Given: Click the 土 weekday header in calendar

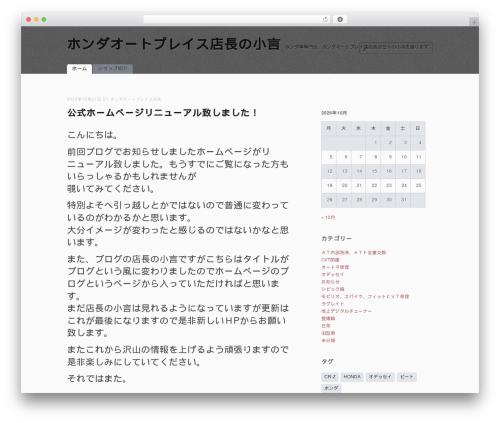Looking at the screenshot, I should [403, 128].
